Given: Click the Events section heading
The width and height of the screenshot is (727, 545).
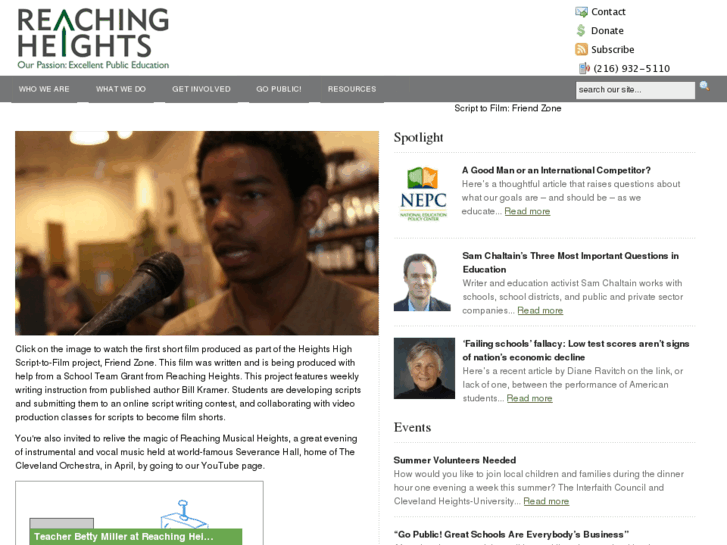Looking at the screenshot, I should 412,427.
